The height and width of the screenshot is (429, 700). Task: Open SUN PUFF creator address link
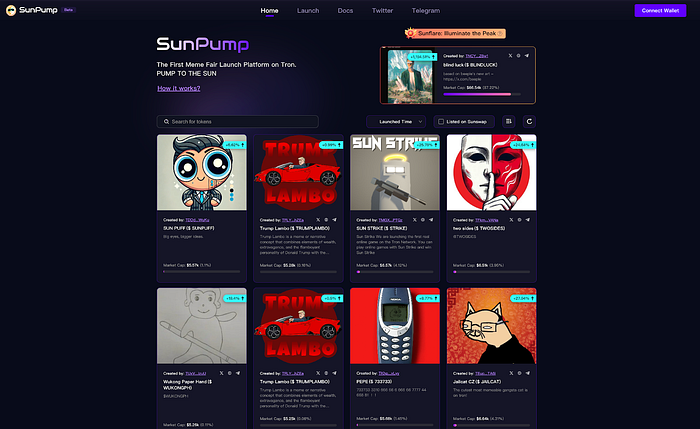197,220
